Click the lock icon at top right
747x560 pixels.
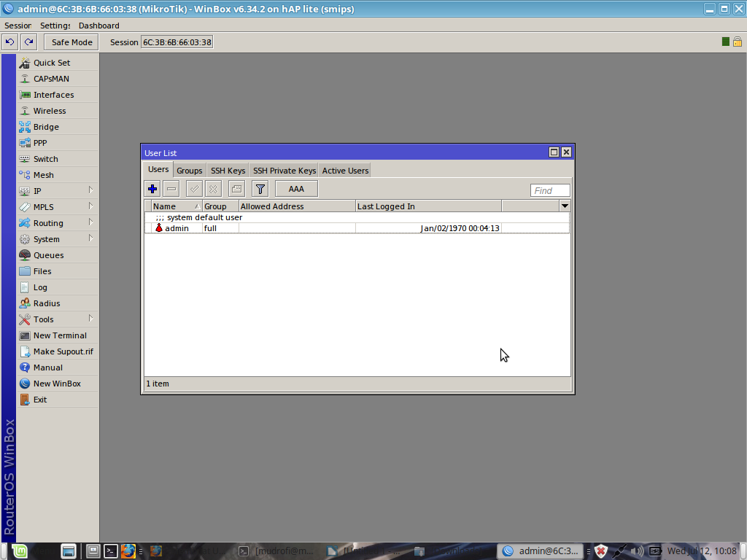point(738,42)
